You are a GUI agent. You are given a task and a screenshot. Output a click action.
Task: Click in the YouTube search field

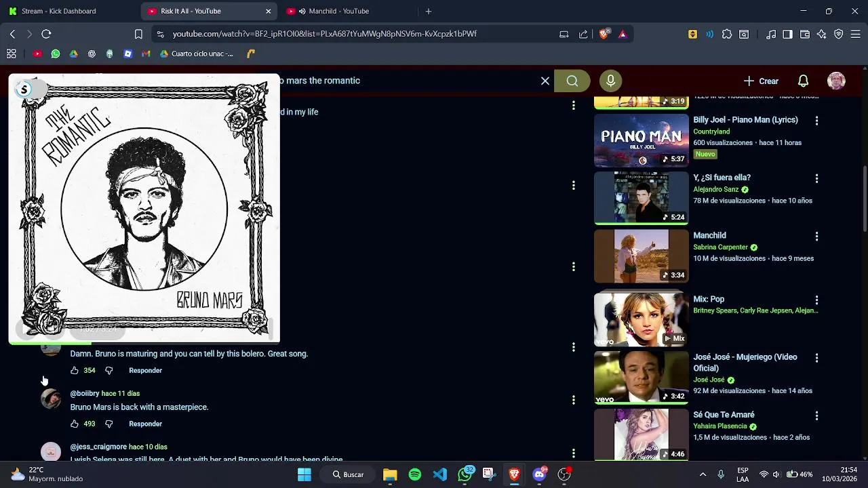point(407,81)
